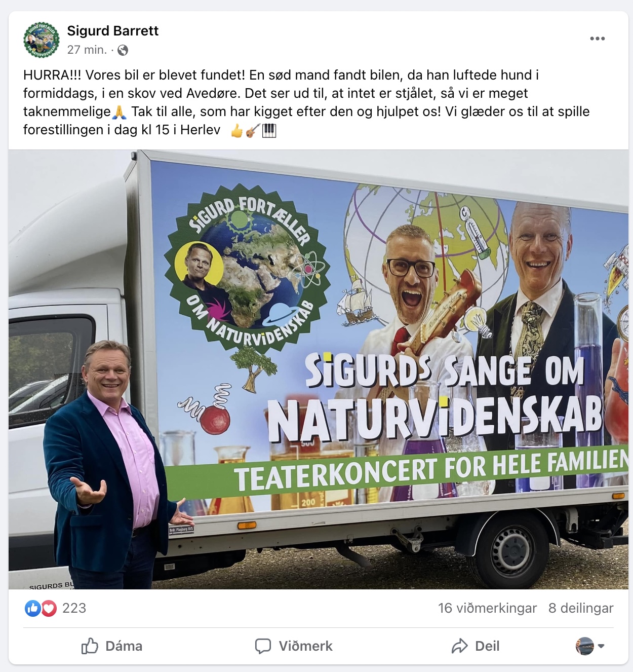View the 8 deilingar shares
The height and width of the screenshot is (672, 633).
point(581,608)
